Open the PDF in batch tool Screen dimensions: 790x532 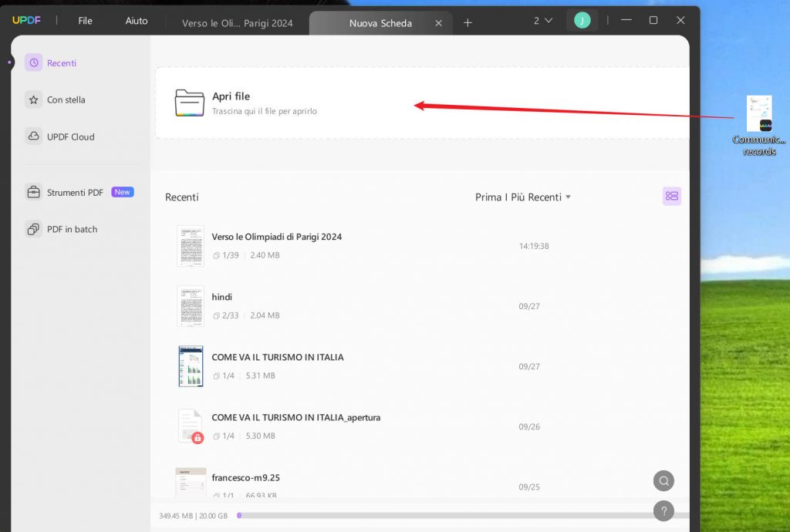pos(33,229)
